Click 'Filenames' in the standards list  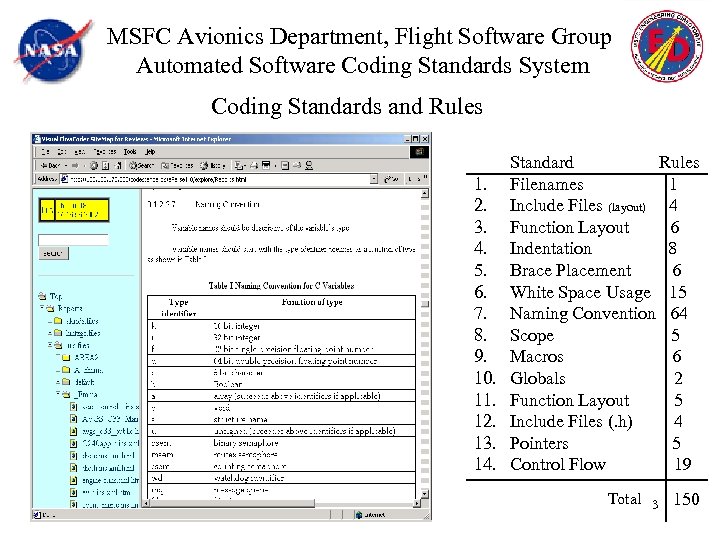pyautogui.click(x=546, y=185)
